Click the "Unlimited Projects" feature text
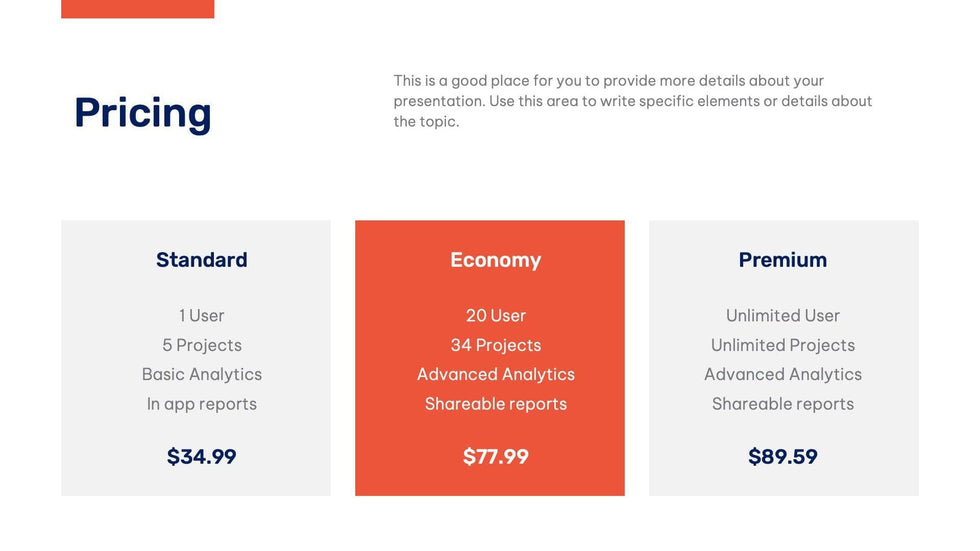The height and width of the screenshot is (551, 980). point(782,345)
